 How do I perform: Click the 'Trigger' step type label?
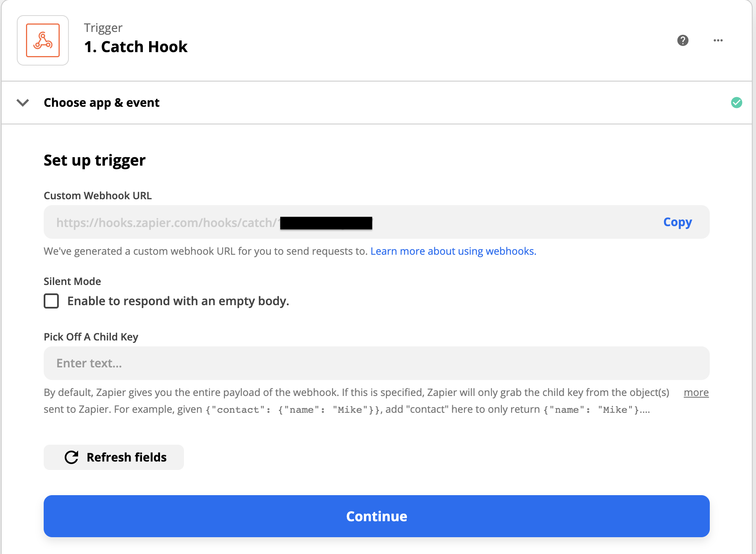pyautogui.click(x=103, y=28)
